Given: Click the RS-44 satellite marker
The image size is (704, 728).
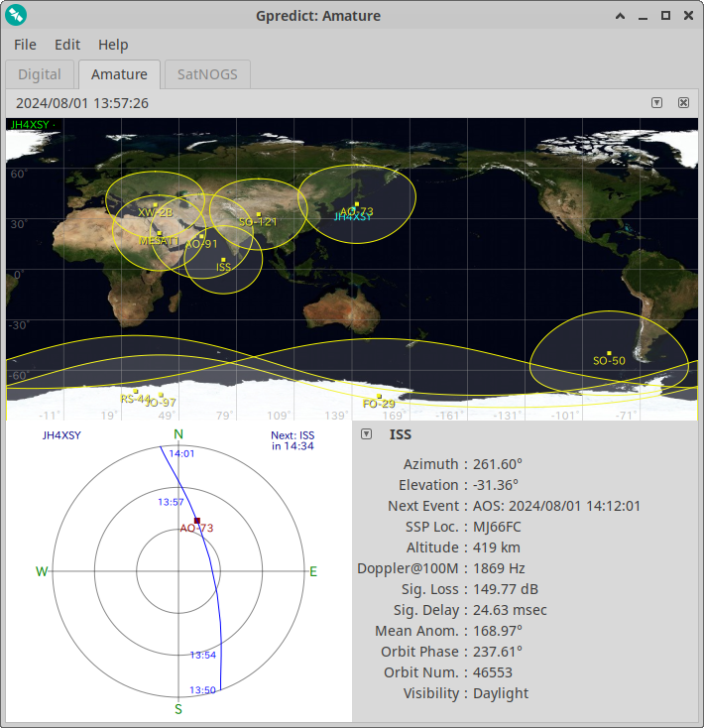Looking at the screenshot, I should click(x=136, y=392).
